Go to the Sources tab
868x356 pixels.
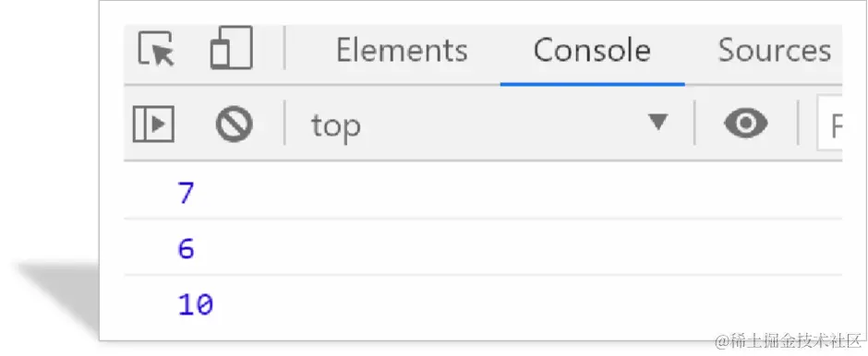[x=775, y=51]
